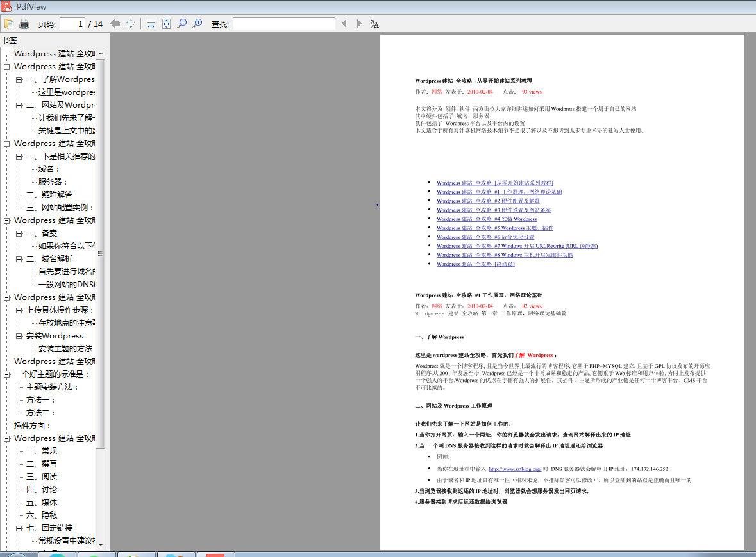Screen dimensions: 756x557
Task: Click bookmarks panel scroll-down arrow
Action: click(101, 545)
